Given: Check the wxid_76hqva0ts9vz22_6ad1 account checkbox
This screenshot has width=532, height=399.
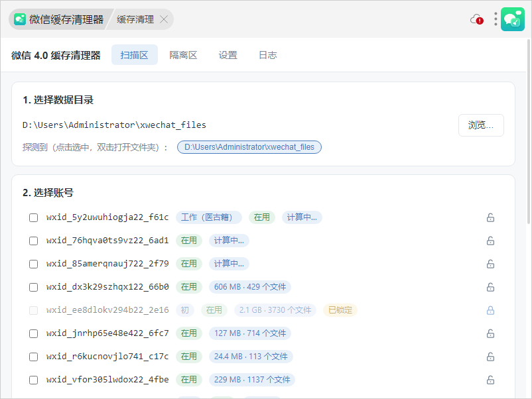Looking at the screenshot, I should (34, 241).
